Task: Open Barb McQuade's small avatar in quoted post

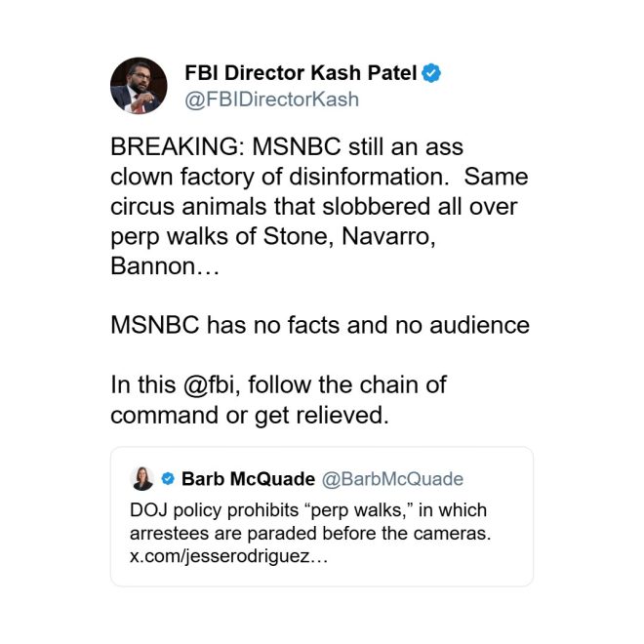Action: [141, 478]
